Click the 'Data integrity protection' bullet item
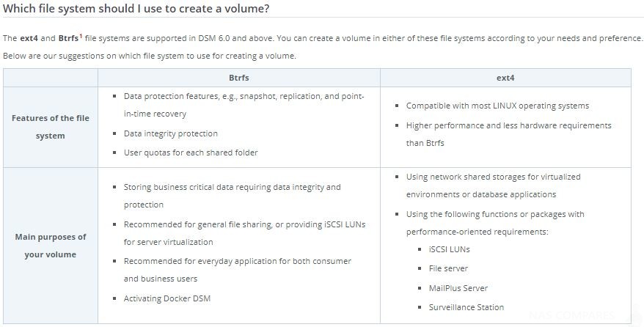644x327 pixels. (170, 133)
